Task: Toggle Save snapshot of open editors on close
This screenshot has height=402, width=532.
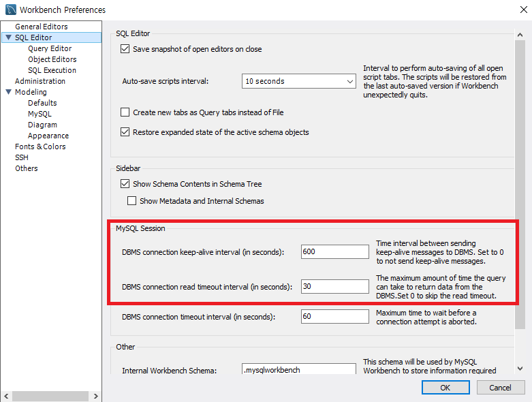Action: 125,49
